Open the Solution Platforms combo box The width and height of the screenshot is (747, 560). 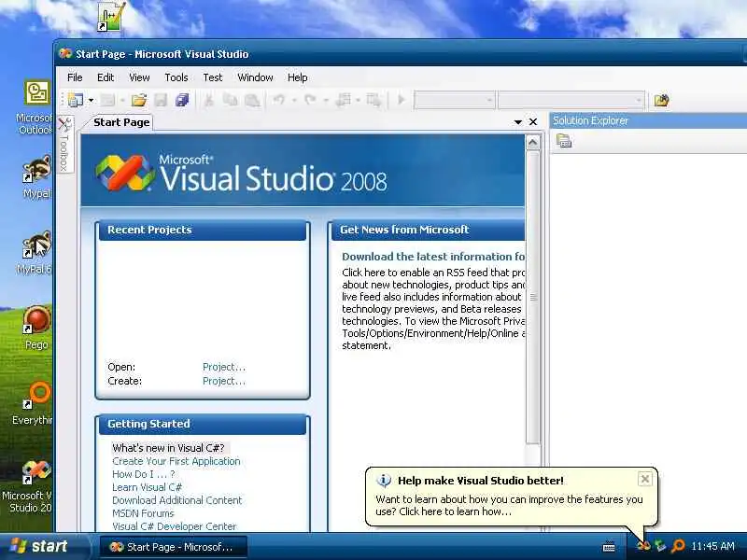(571, 101)
